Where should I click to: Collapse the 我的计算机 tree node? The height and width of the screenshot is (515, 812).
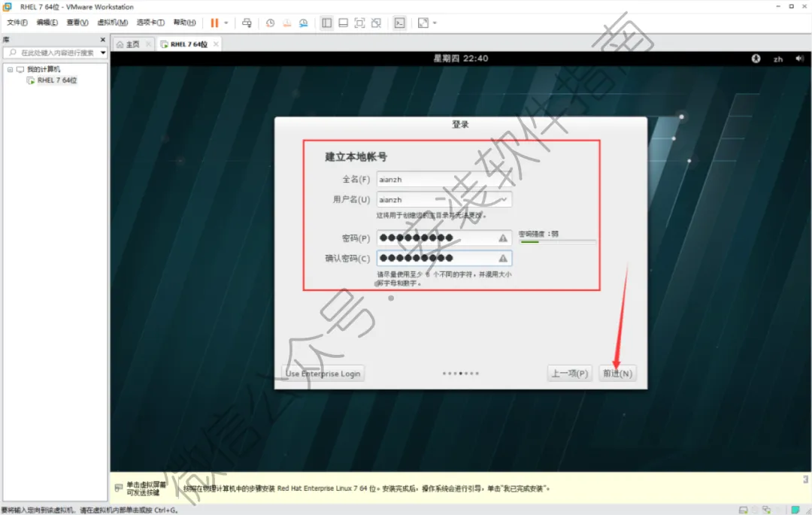pos(10,69)
